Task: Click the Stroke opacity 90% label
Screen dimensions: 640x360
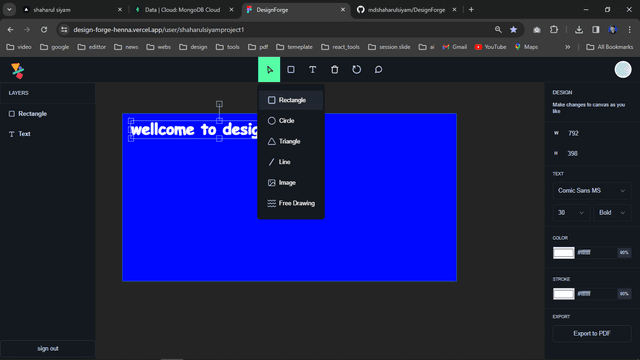Action: point(624,294)
